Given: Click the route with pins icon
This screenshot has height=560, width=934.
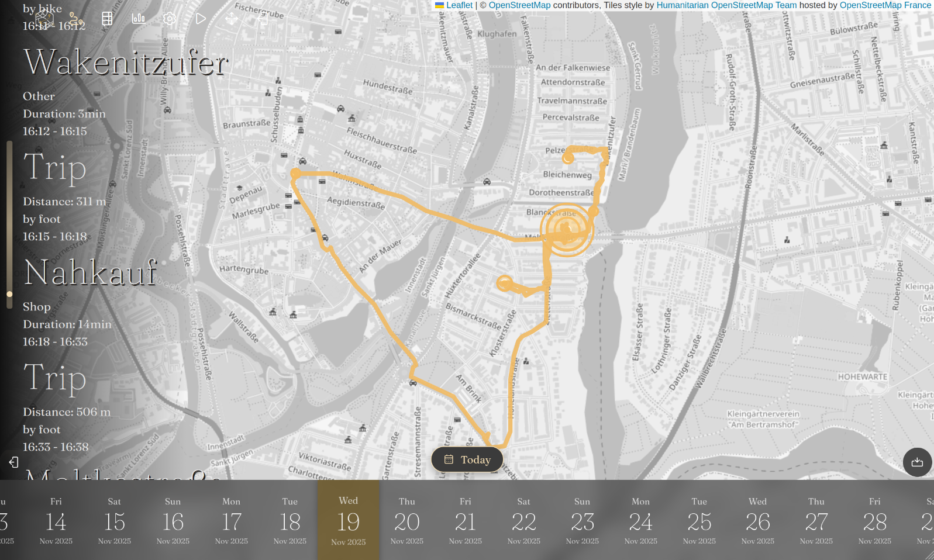Looking at the screenshot, I should point(76,19).
